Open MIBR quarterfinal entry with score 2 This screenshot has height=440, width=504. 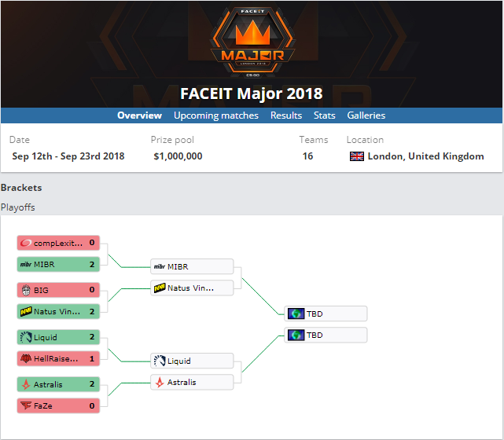[58, 264]
